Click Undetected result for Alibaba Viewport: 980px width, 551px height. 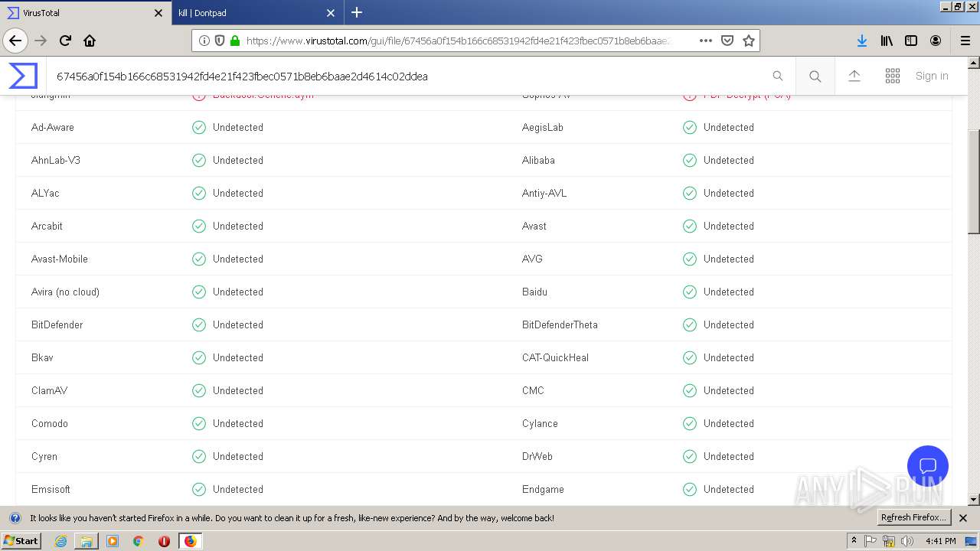[729, 160]
